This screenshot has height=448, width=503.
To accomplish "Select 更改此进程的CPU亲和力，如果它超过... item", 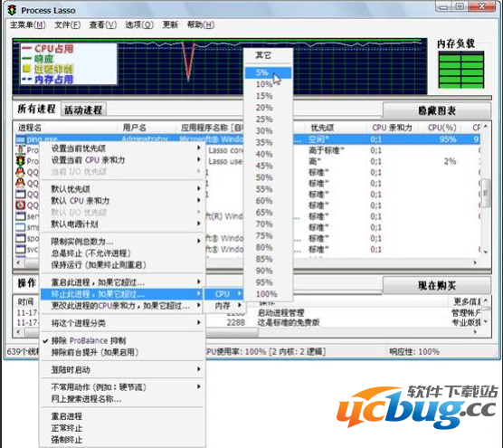I will (x=122, y=306).
